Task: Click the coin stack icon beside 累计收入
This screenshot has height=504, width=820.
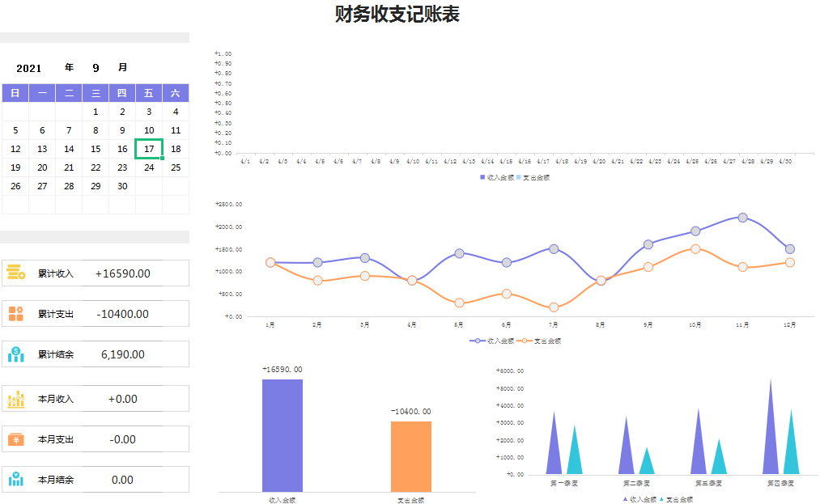Action: coord(16,273)
